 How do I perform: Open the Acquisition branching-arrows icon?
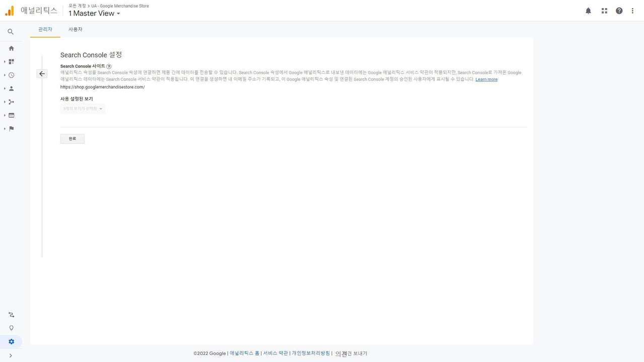[11, 102]
